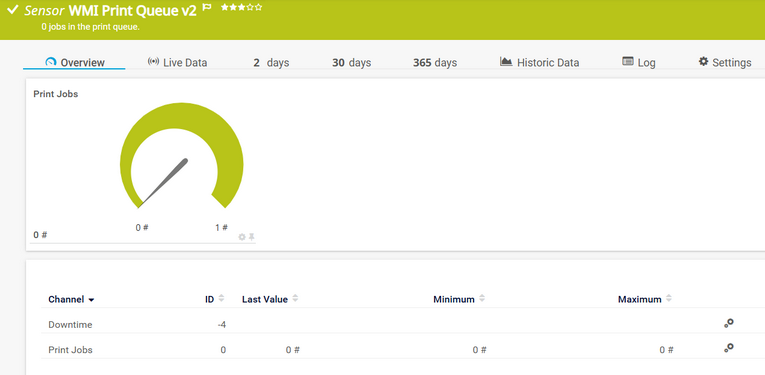
Task: Open the Settings tab
Action: tap(725, 62)
